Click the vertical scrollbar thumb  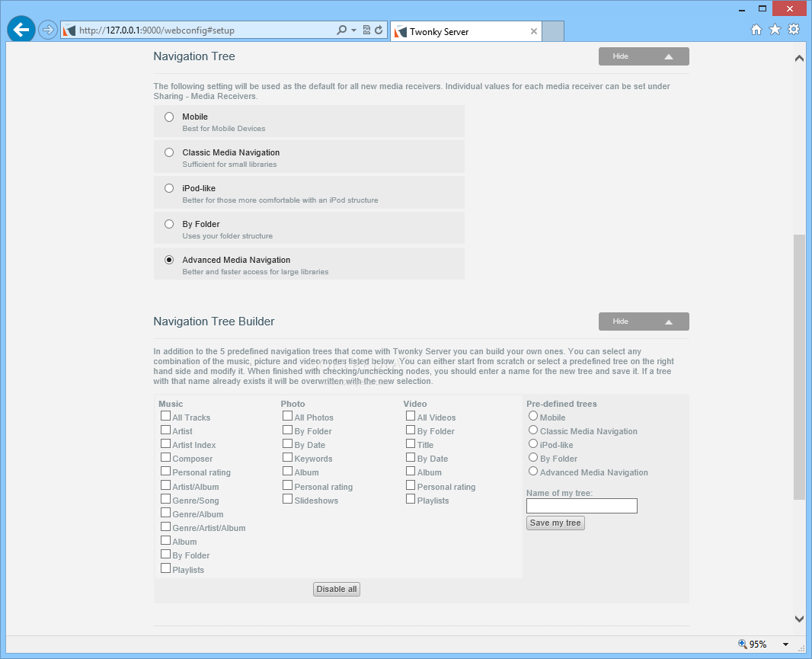point(799,367)
